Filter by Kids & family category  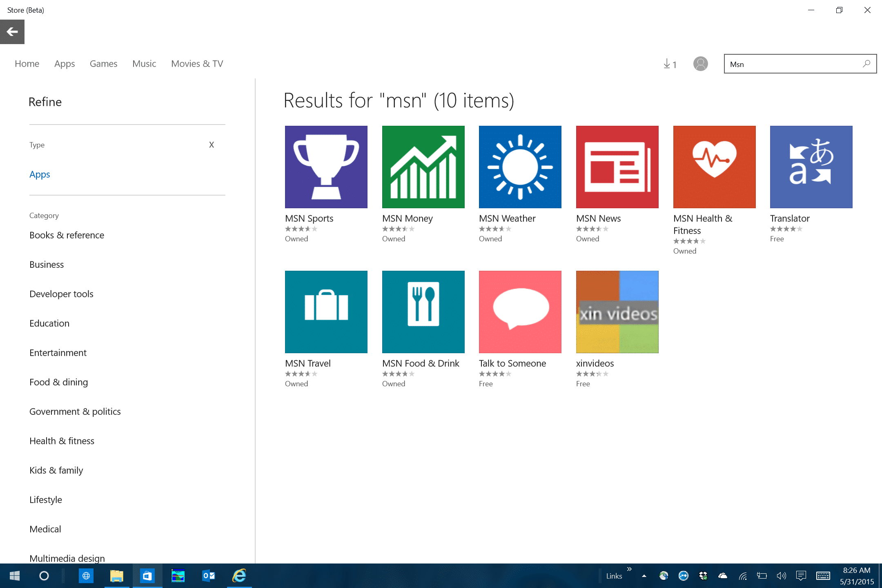click(x=56, y=470)
